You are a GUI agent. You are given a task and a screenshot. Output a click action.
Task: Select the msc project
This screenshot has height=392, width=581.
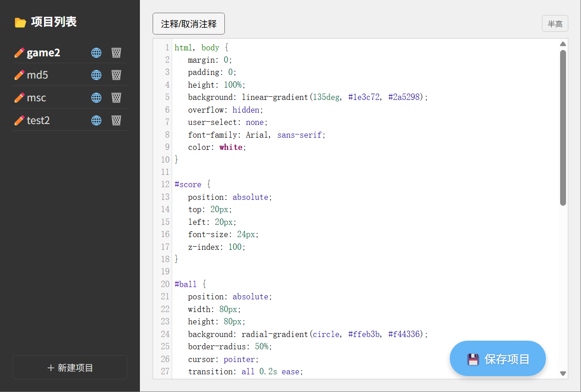point(36,98)
